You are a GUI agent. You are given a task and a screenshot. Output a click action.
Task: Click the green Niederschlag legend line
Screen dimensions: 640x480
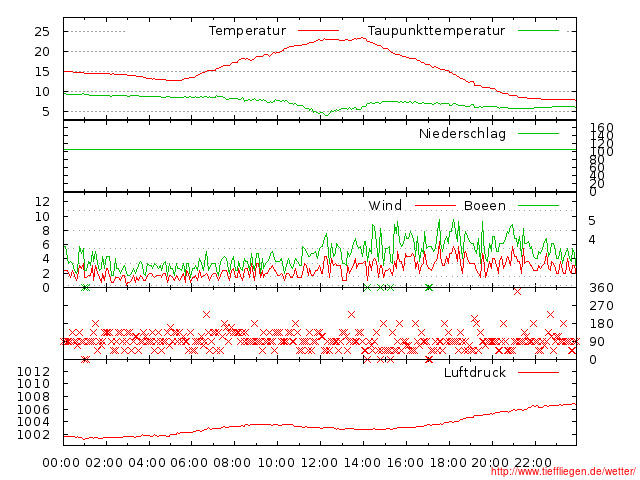[538, 133]
